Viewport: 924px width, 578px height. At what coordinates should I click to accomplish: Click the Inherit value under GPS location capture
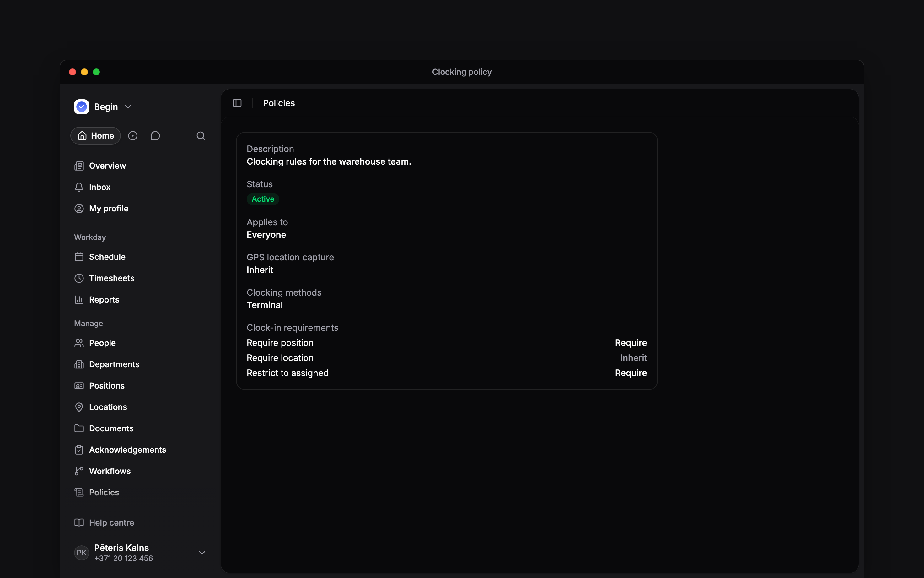click(x=260, y=270)
